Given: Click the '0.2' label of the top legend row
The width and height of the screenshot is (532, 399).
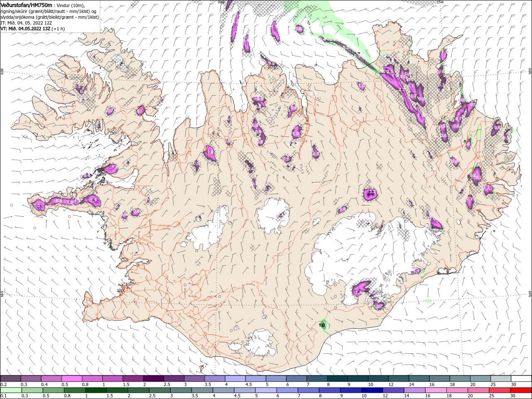Looking at the screenshot, I should click(4, 384).
